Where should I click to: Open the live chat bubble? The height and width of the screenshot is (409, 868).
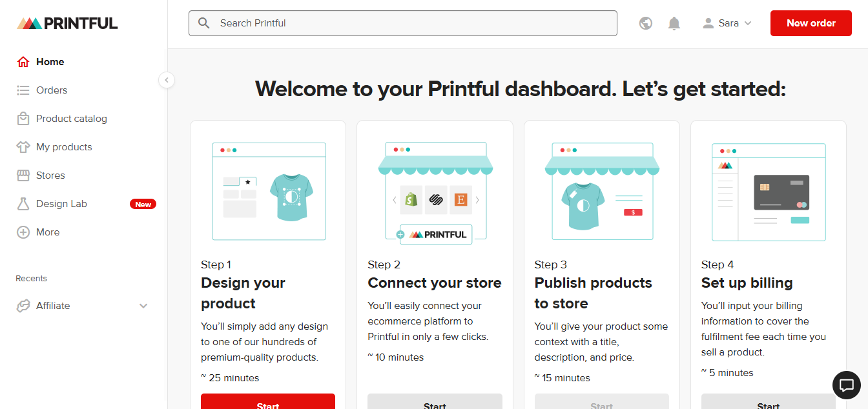847,385
